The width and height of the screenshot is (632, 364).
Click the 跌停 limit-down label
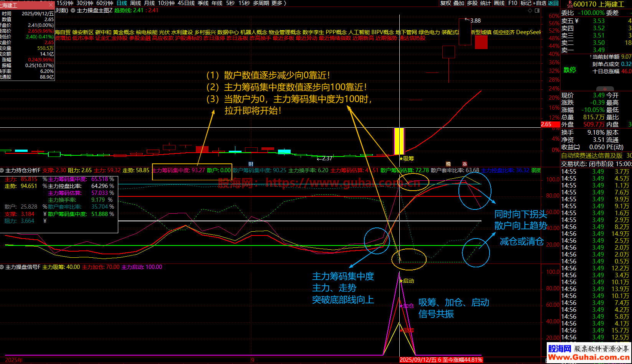[570, 70]
